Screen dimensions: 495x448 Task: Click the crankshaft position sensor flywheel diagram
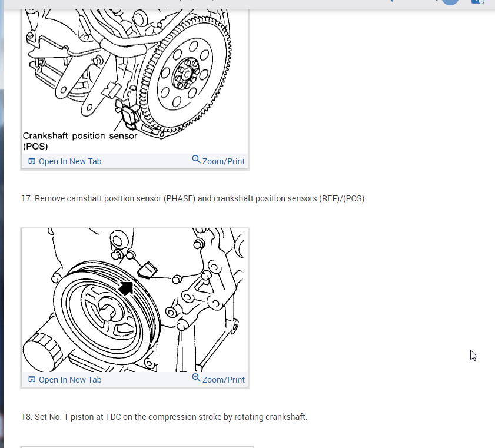(135, 81)
